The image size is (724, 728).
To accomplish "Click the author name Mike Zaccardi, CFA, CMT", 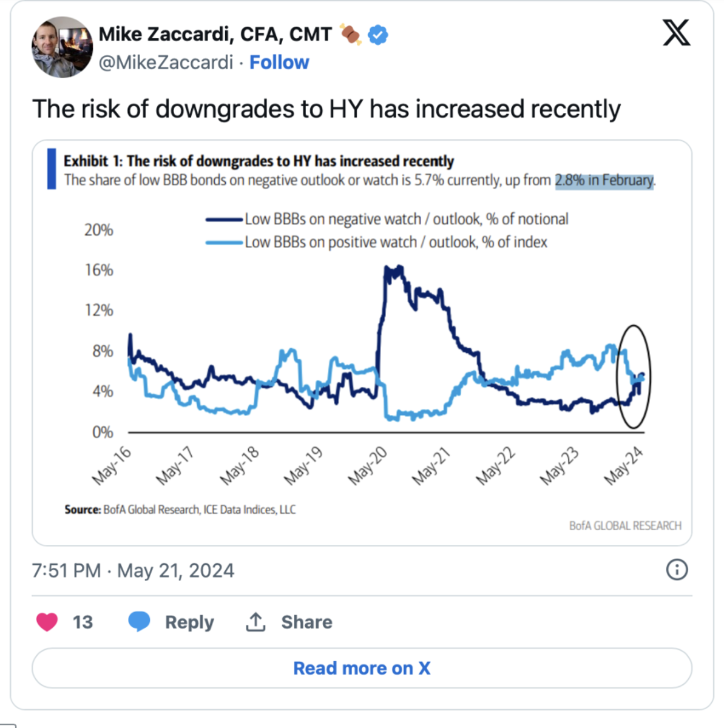I will [215, 35].
